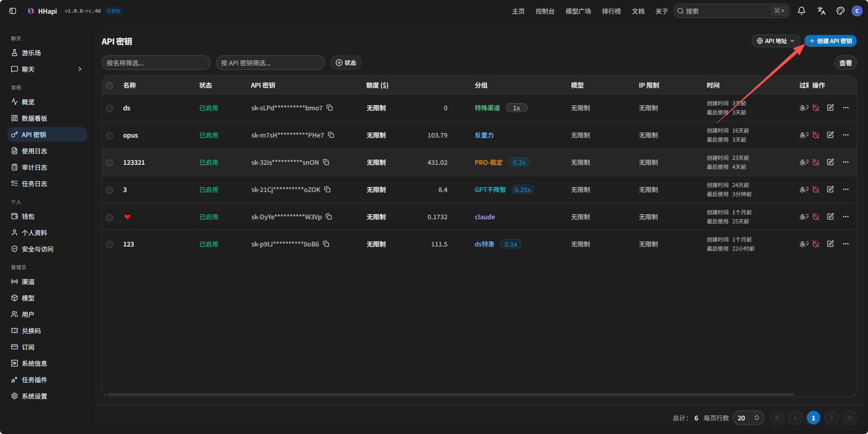Click the horizontal table scrollbar
868x434 pixels.
[450, 395]
